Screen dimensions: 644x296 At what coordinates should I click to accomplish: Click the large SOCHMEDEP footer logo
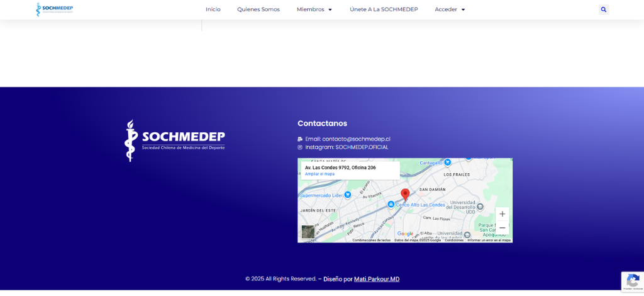tap(174, 140)
